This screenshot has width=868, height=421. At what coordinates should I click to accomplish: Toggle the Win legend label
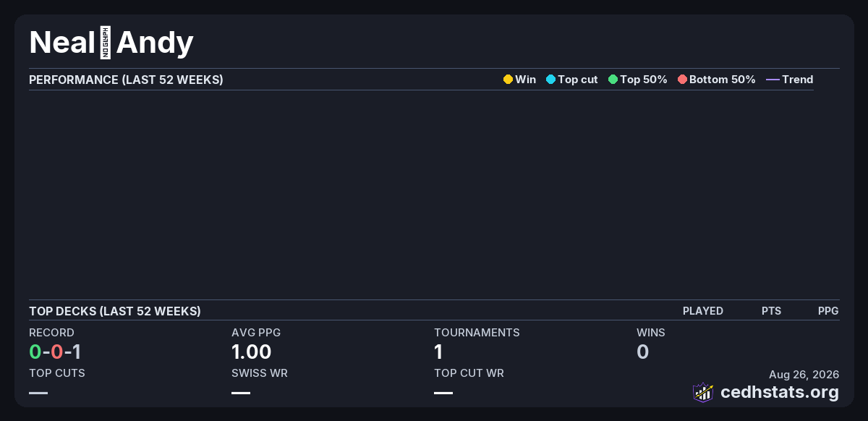[x=525, y=80]
